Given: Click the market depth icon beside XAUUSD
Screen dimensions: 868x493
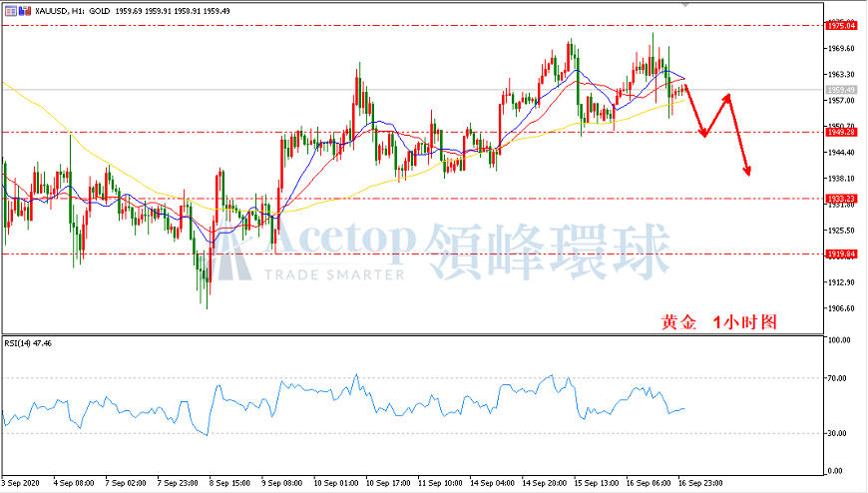Looking at the screenshot, I should point(24,11).
